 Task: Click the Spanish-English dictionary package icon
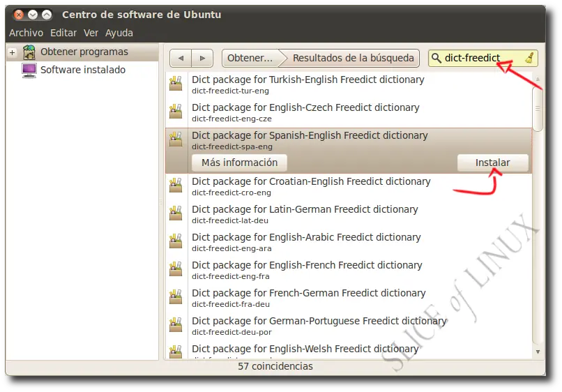tap(176, 140)
